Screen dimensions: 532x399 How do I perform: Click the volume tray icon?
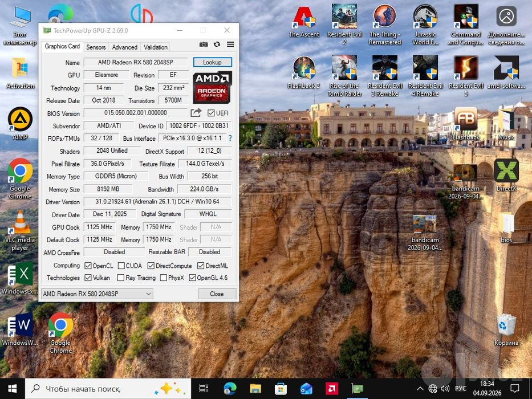[445, 389]
